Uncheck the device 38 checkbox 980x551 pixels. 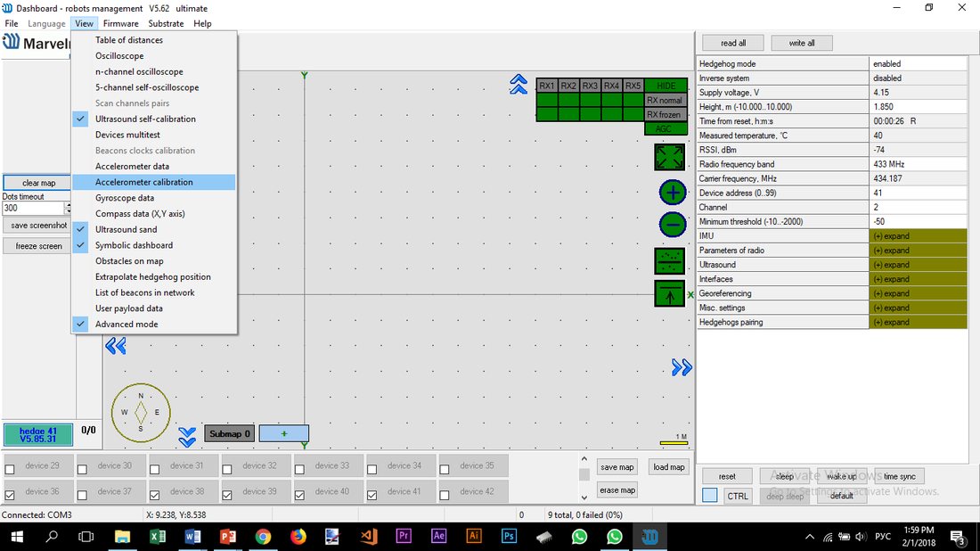(x=155, y=496)
